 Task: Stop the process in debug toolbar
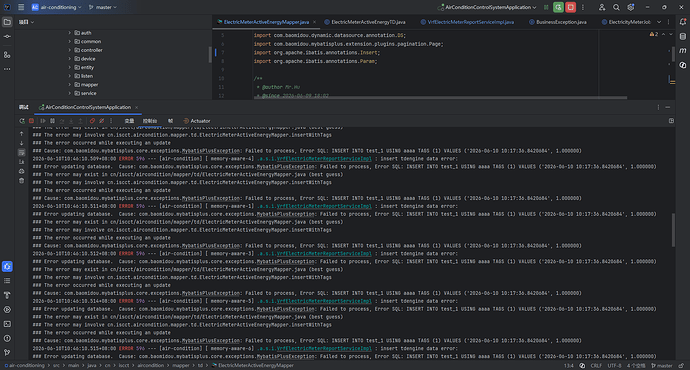[31, 121]
